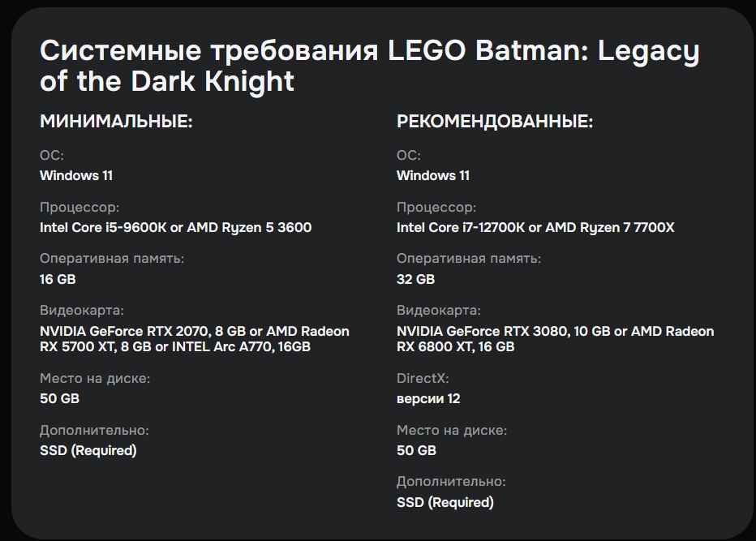Viewport: 756px width, 541px height.
Task: Click the Процессор label in the minimum column
Action: click(x=79, y=207)
